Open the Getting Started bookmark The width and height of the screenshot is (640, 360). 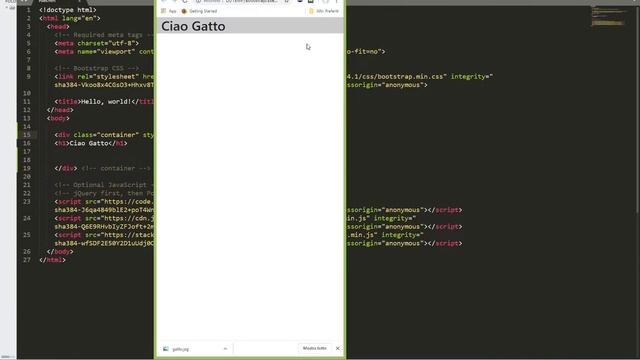point(199,11)
